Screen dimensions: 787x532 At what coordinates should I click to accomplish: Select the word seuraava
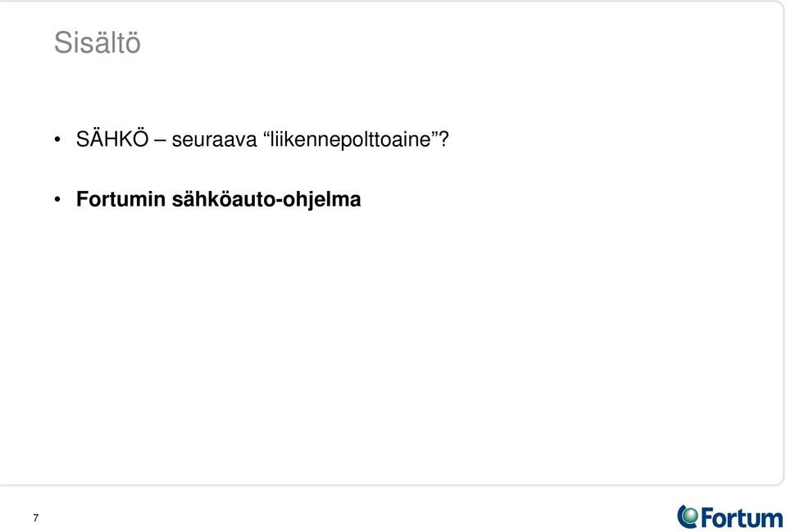pos(214,140)
